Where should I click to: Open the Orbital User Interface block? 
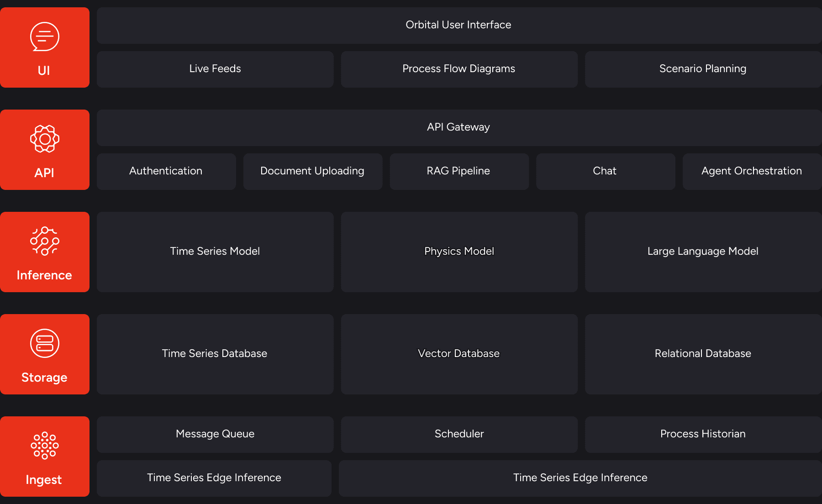pos(459,26)
